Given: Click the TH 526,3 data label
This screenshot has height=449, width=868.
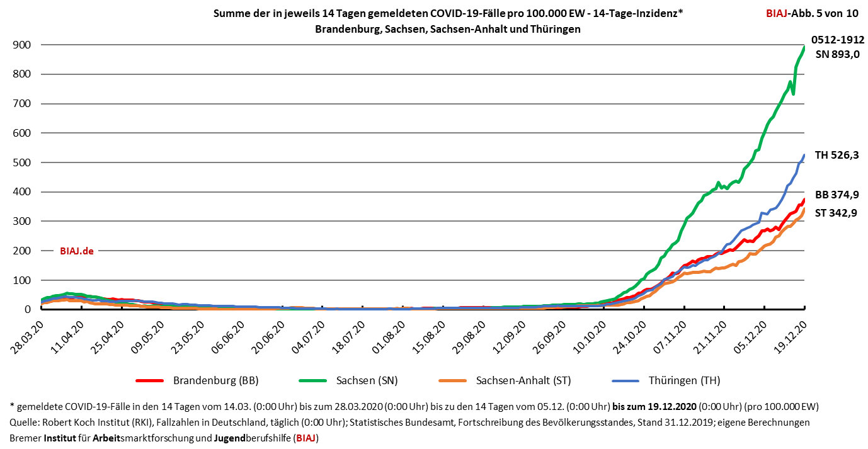Looking at the screenshot, I should click(x=837, y=155).
